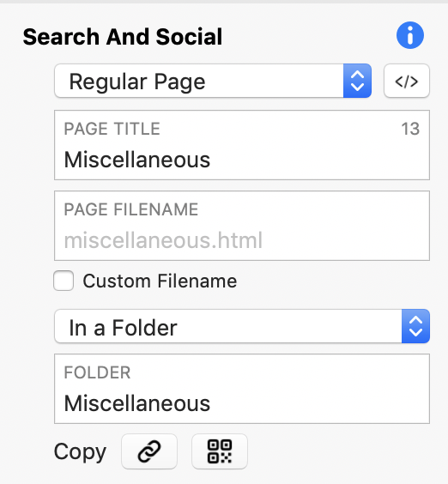The height and width of the screenshot is (484, 448).
Task: Click the Custom Filename label text
Action: pos(160,281)
